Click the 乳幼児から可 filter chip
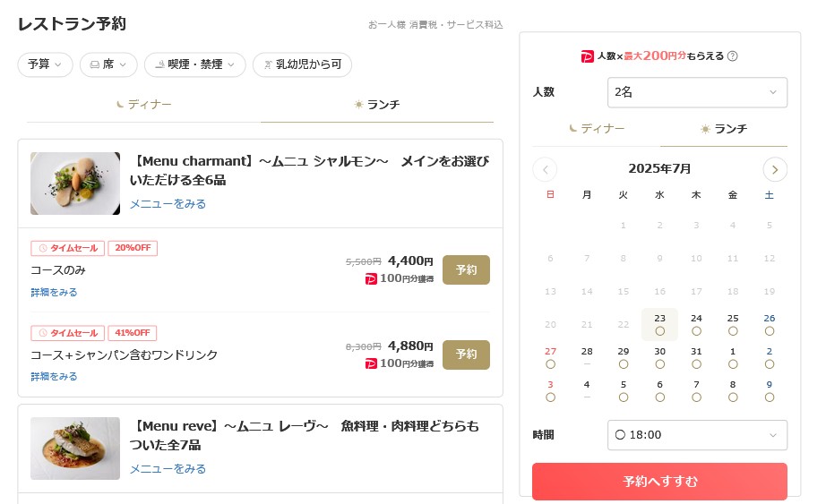 tap(303, 64)
